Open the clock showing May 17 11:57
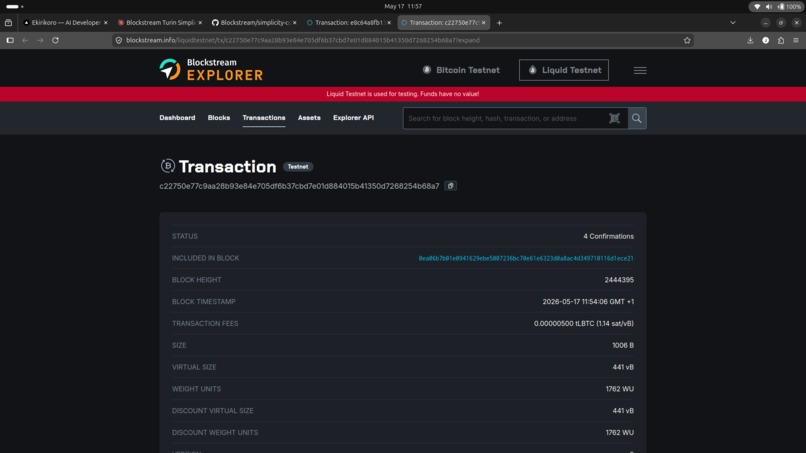This screenshot has width=806, height=453. tap(403, 7)
